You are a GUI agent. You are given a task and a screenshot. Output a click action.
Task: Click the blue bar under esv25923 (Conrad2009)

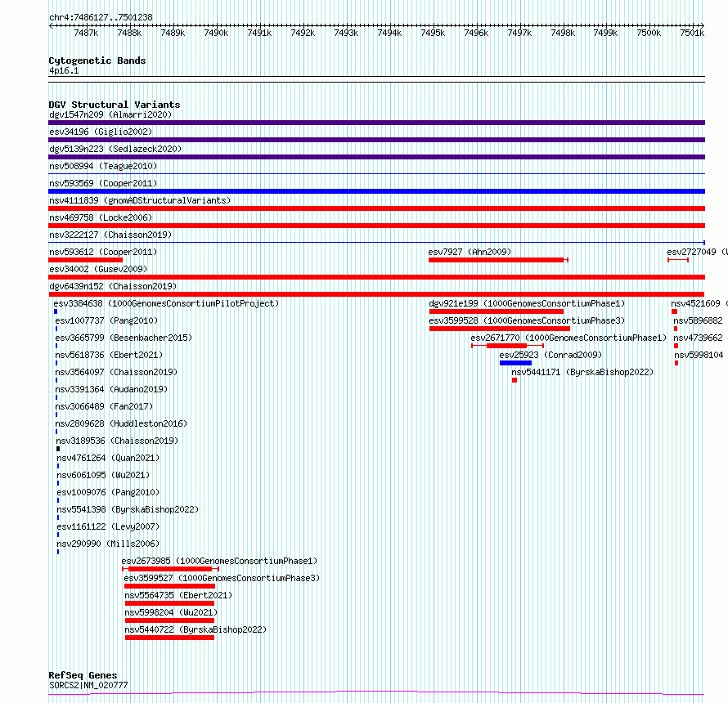click(515, 363)
